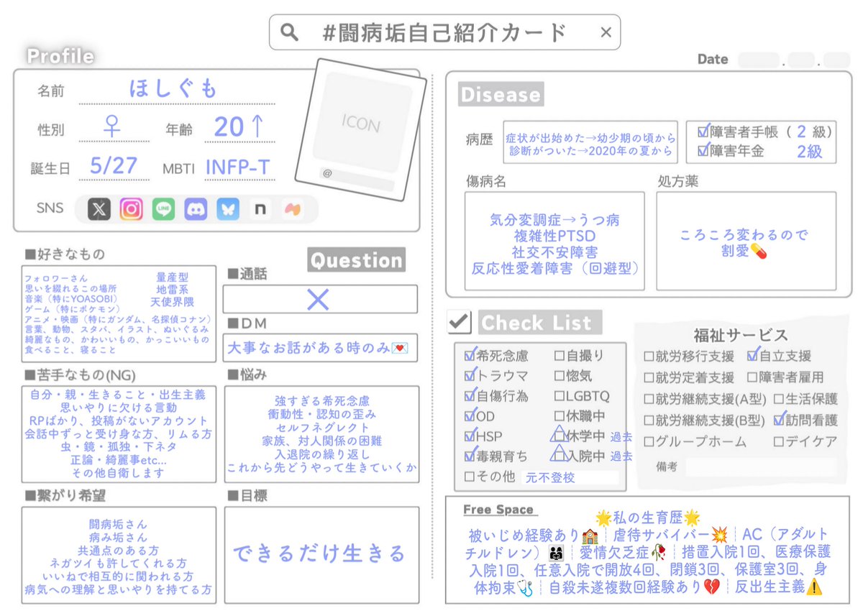Check the 就労継続支援(B型) checkbox
Image resolution: width=863 pixels, height=616 pixels.
click(649, 420)
